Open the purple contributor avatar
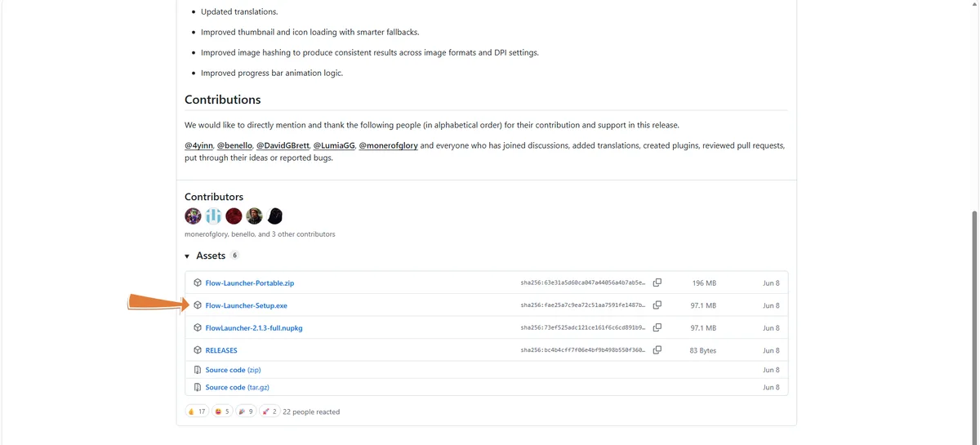 (193, 216)
